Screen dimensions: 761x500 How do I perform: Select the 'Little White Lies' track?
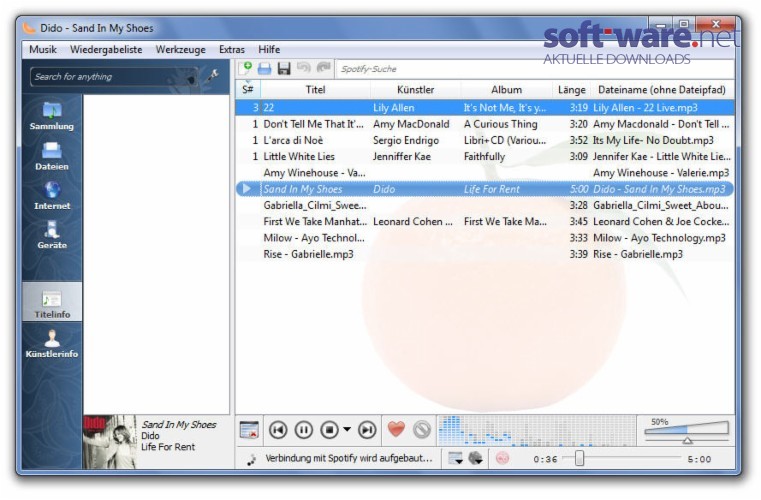tap(484, 157)
